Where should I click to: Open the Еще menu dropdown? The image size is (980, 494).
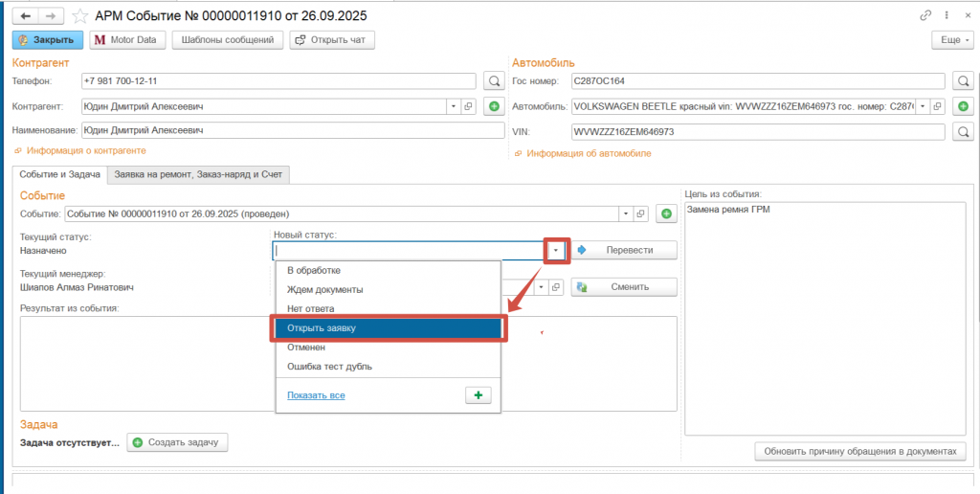coord(952,40)
